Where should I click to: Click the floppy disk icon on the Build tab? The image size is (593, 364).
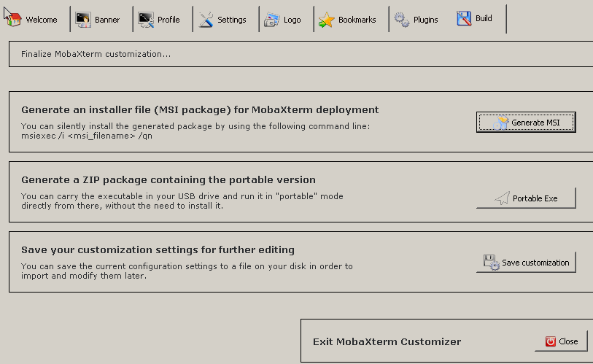[x=464, y=19]
